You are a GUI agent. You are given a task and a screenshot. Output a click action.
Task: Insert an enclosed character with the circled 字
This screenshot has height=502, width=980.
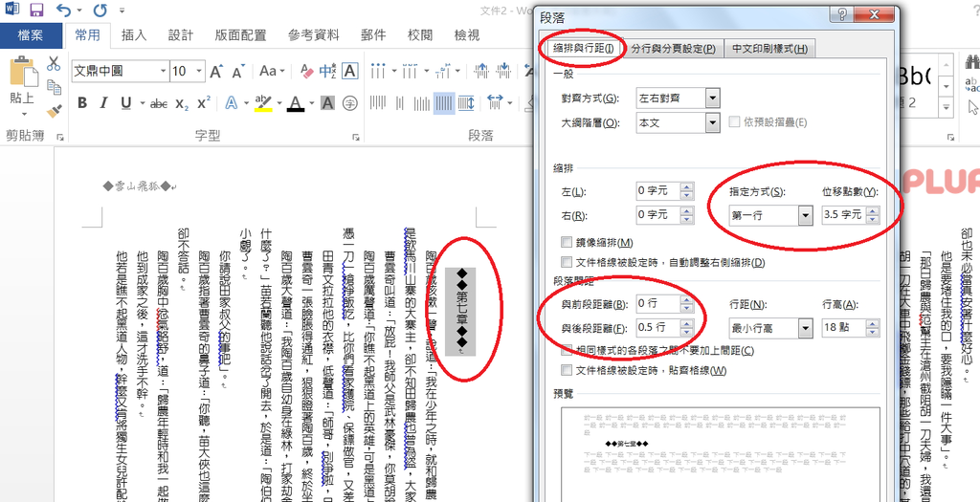point(350,103)
